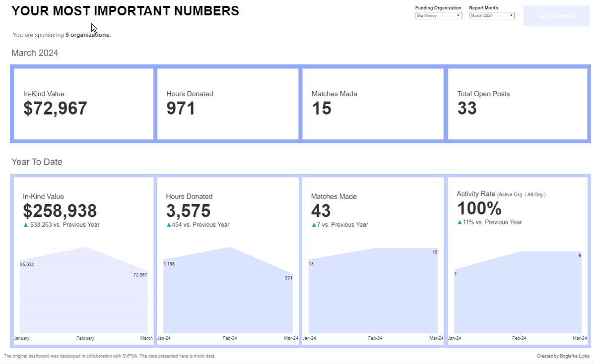
Task: Click the "Created by Boglarka Lipka" credit
Action: tap(563, 356)
